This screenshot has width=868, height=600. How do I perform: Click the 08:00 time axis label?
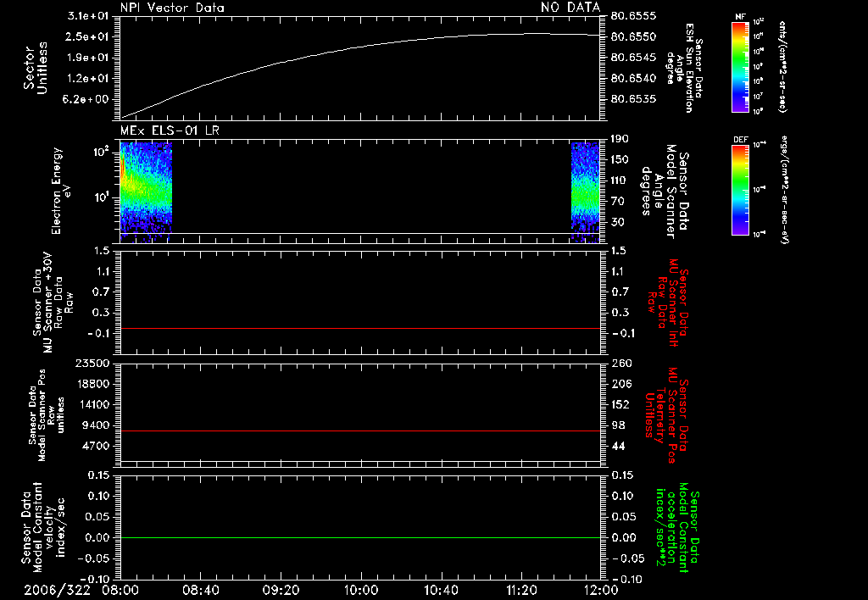click(x=120, y=590)
